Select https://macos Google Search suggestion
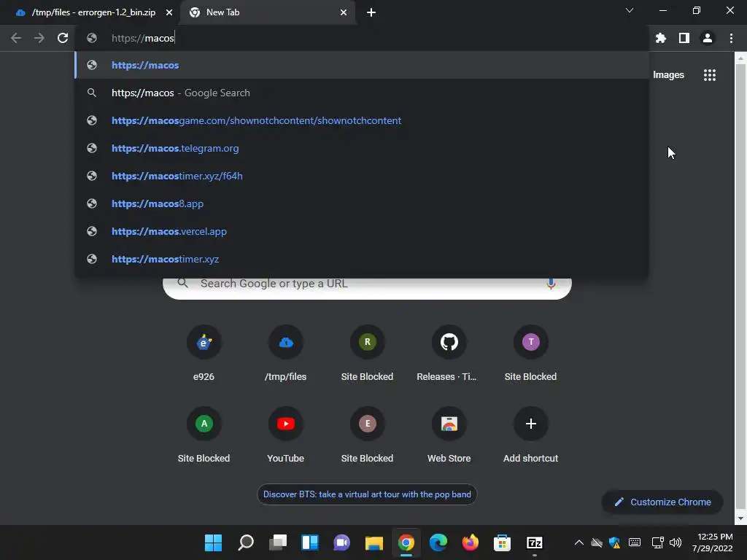The height and width of the screenshot is (560, 747). pos(362,93)
